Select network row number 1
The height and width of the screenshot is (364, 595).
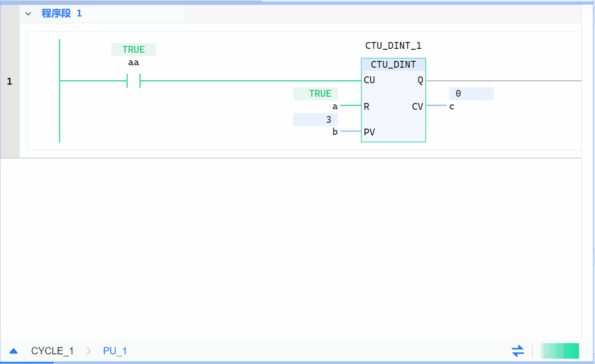tap(10, 82)
